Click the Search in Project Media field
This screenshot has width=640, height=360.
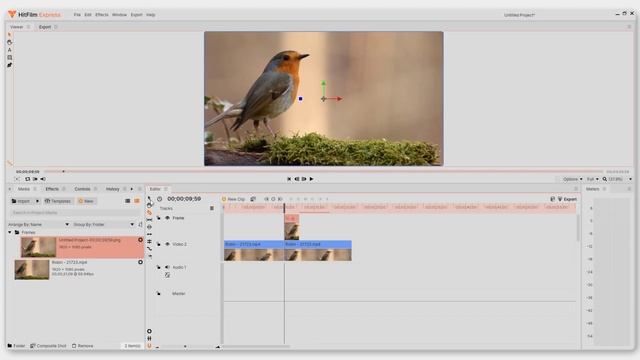pos(75,213)
